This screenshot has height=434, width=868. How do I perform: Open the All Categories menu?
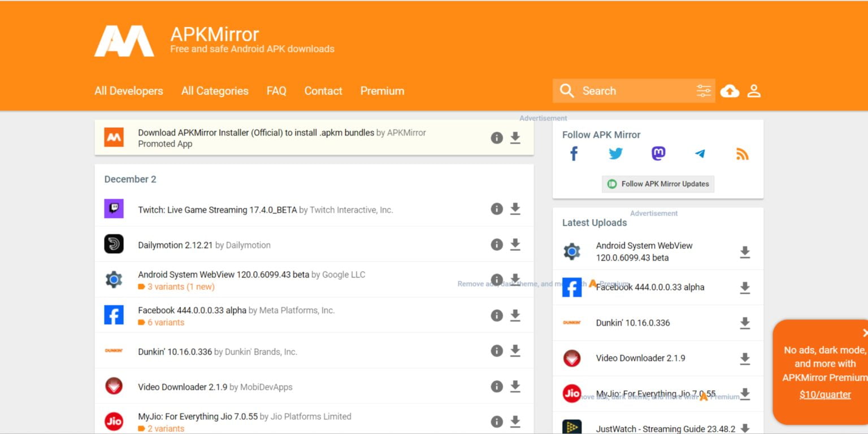(214, 90)
